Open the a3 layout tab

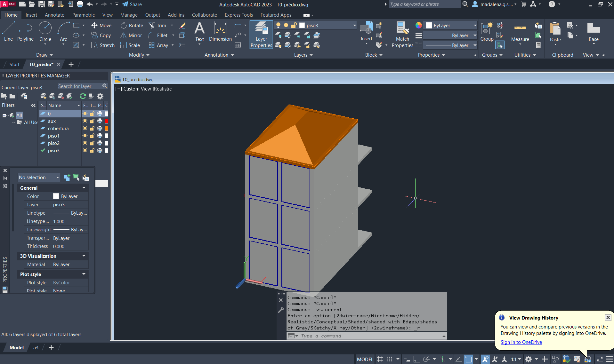coord(36,348)
